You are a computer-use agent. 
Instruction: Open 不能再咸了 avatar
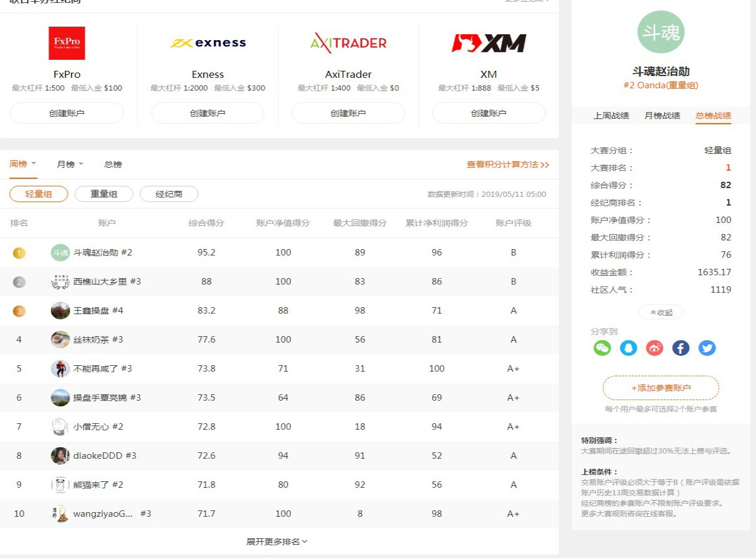(x=60, y=369)
